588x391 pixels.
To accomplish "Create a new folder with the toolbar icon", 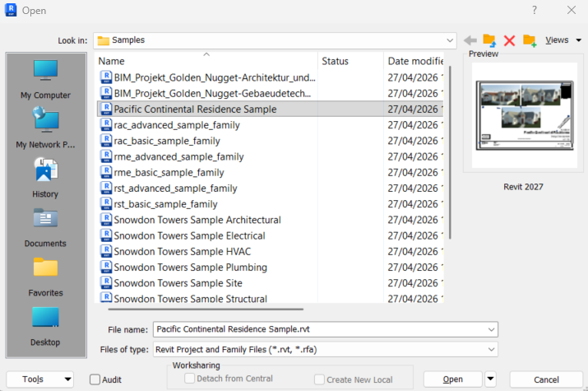I will click(x=530, y=40).
